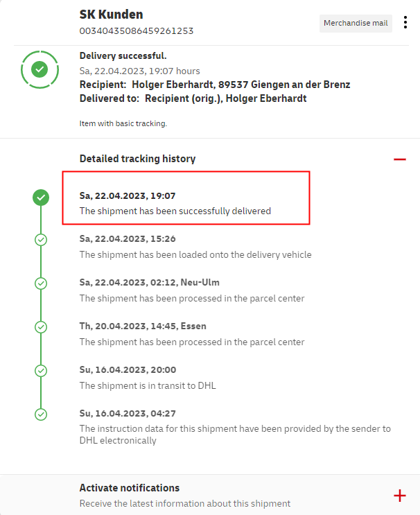Viewport: 420px width, 515px height.
Task: Click the loaded onto delivery vehicle entry
Action: click(x=195, y=254)
